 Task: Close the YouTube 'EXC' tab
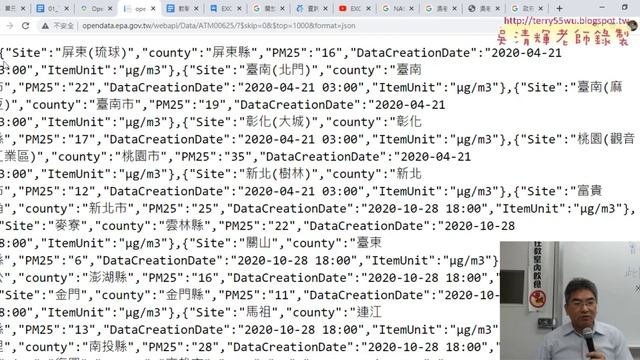point(369,8)
